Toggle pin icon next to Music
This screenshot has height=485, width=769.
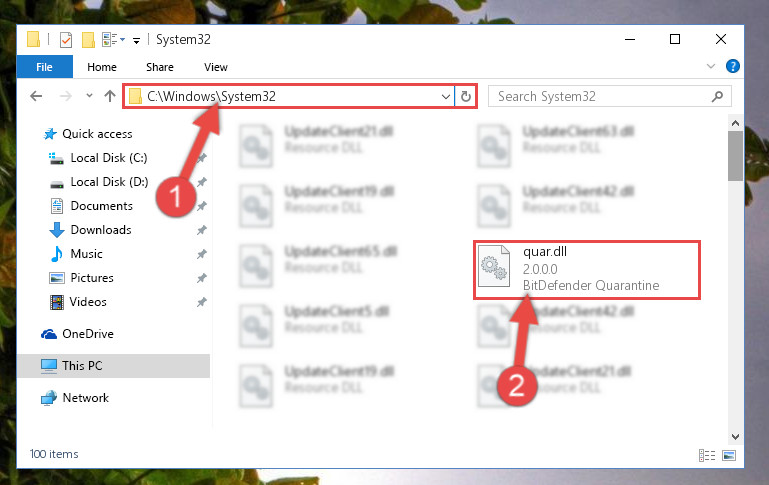[x=202, y=254]
